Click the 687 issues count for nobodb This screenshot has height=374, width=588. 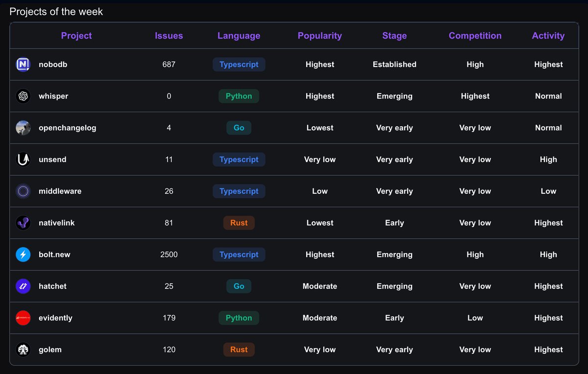pyautogui.click(x=169, y=65)
